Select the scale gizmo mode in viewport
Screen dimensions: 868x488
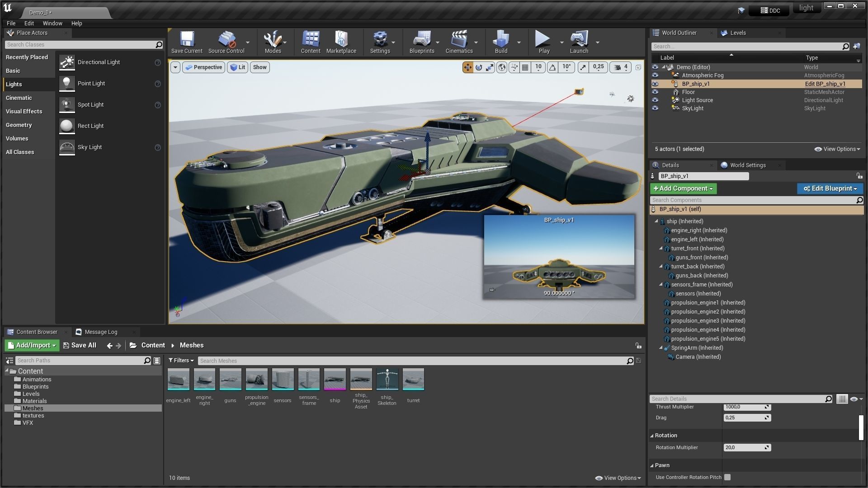click(x=490, y=67)
